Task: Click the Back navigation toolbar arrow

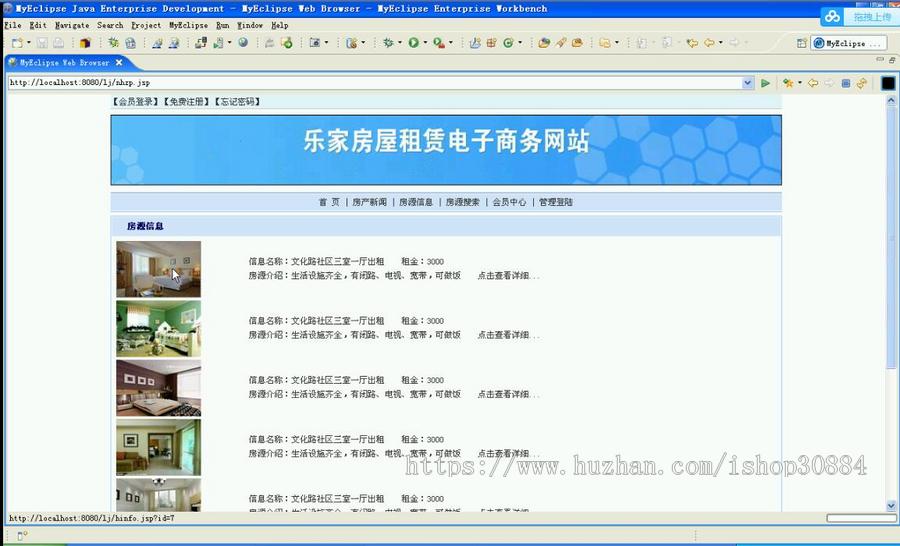Action: (x=709, y=43)
